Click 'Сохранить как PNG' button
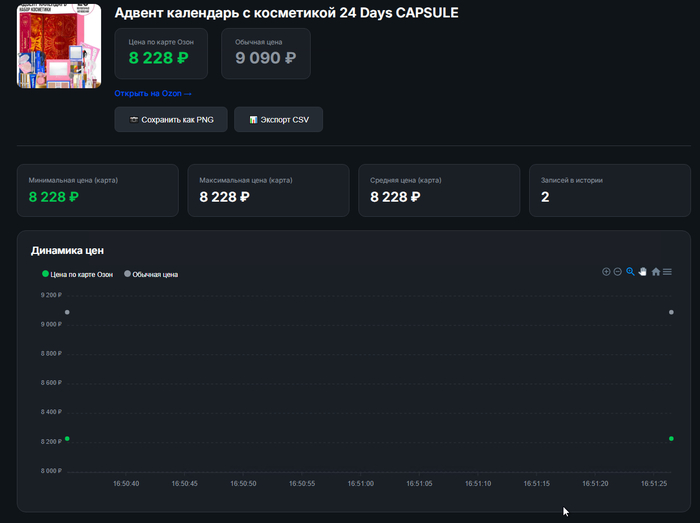 click(171, 120)
